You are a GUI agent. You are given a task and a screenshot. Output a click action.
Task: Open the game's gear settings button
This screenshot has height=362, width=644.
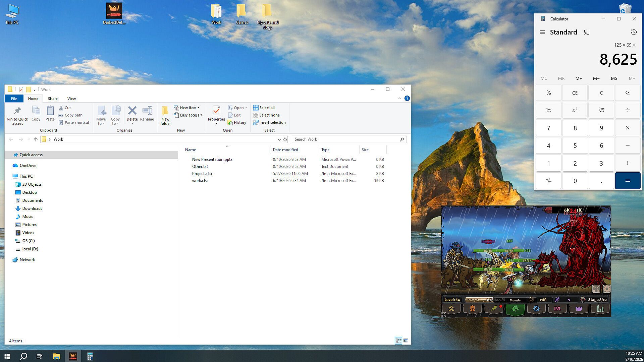click(x=606, y=289)
